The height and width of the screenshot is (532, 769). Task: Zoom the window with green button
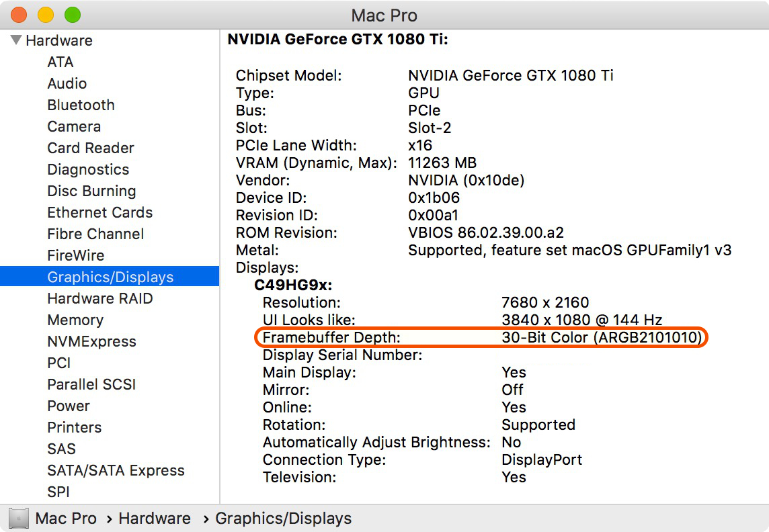click(x=73, y=15)
